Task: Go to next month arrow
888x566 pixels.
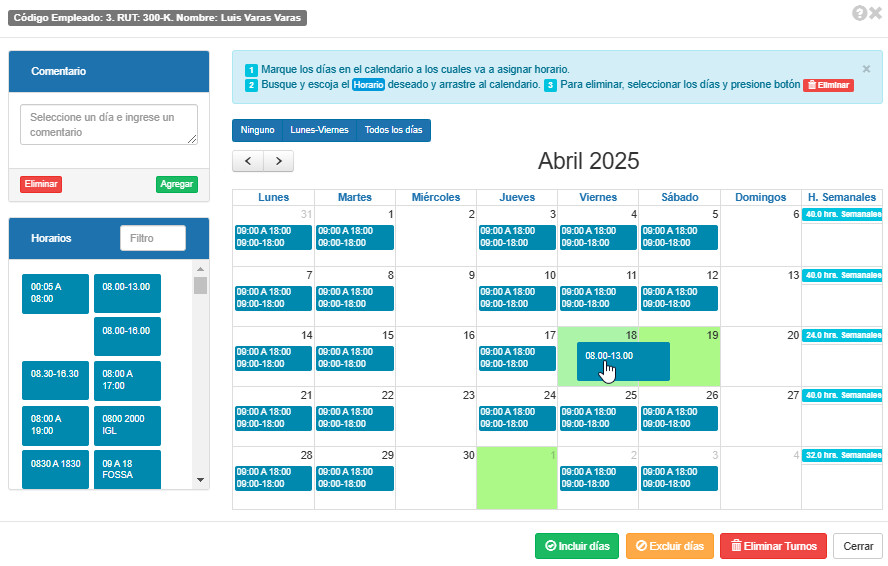Action: click(279, 161)
